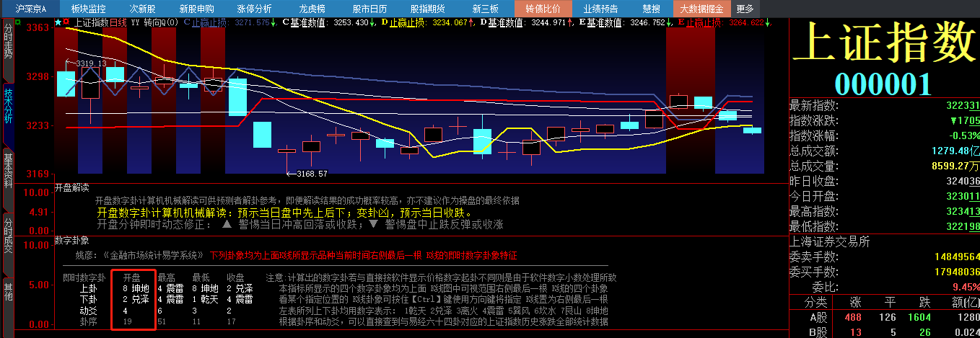Open the 转债比价 highlighted tab

click(x=543, y=9)
